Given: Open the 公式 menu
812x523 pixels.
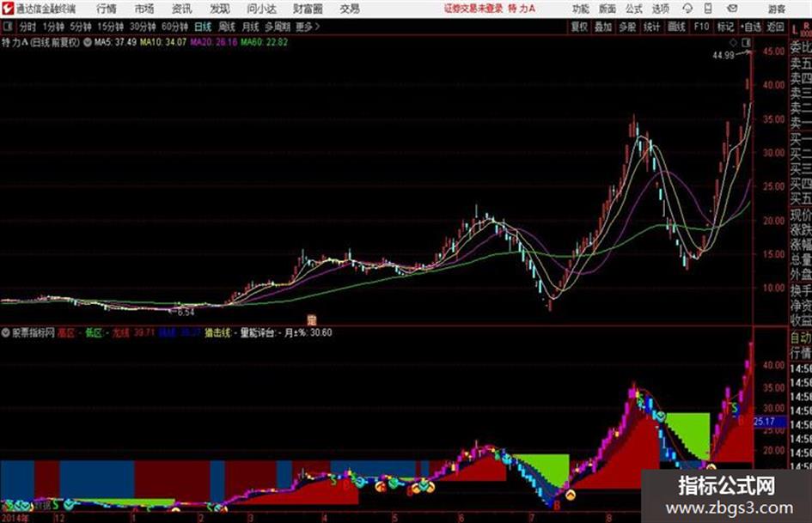Looking at the screenshot, I should [633, 9].
